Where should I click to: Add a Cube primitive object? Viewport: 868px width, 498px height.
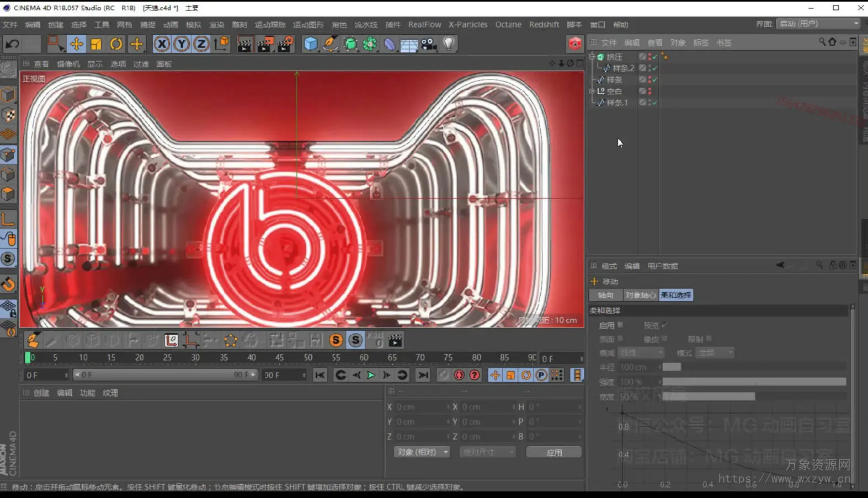pos(311,44)
